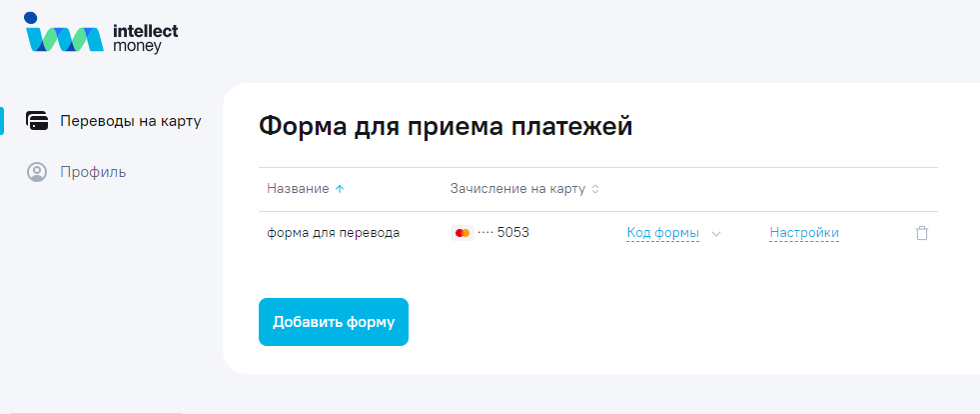Select the 'форма для перевода' row name

tap(333, 233)
